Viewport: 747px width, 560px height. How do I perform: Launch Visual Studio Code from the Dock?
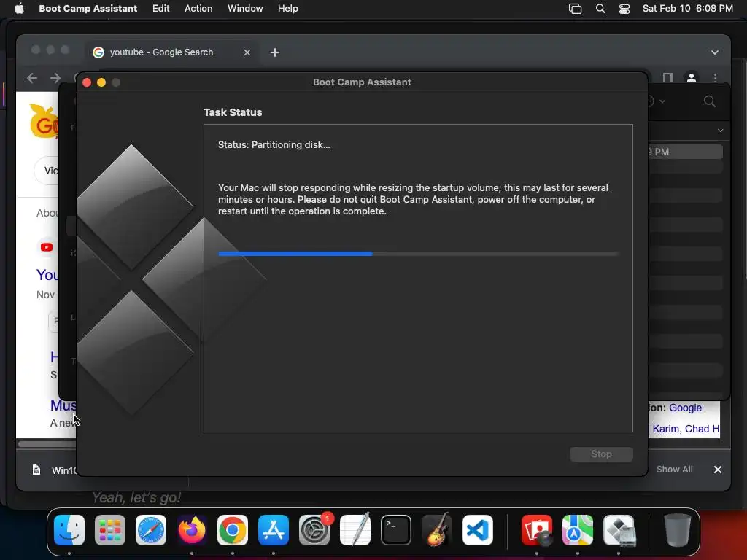478,530
